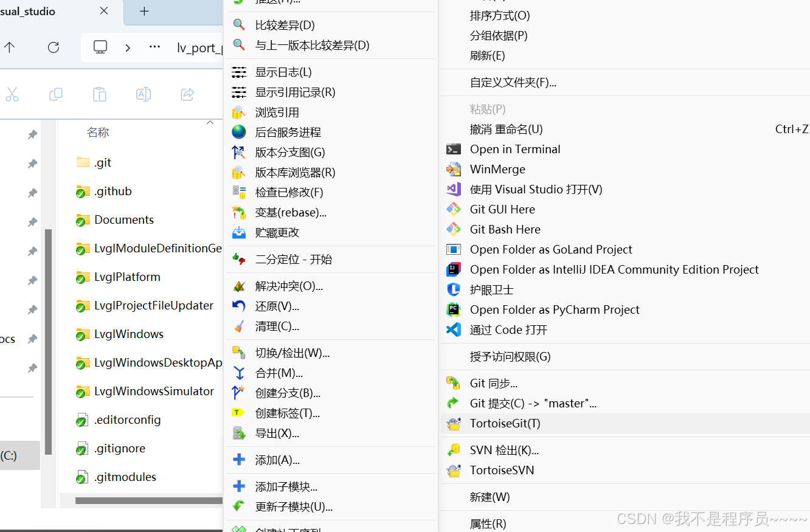Image resolution: width=810 pixels, height=532 pixels.
Task: Click the Git Bash Here icon
Action: [454, 229]
